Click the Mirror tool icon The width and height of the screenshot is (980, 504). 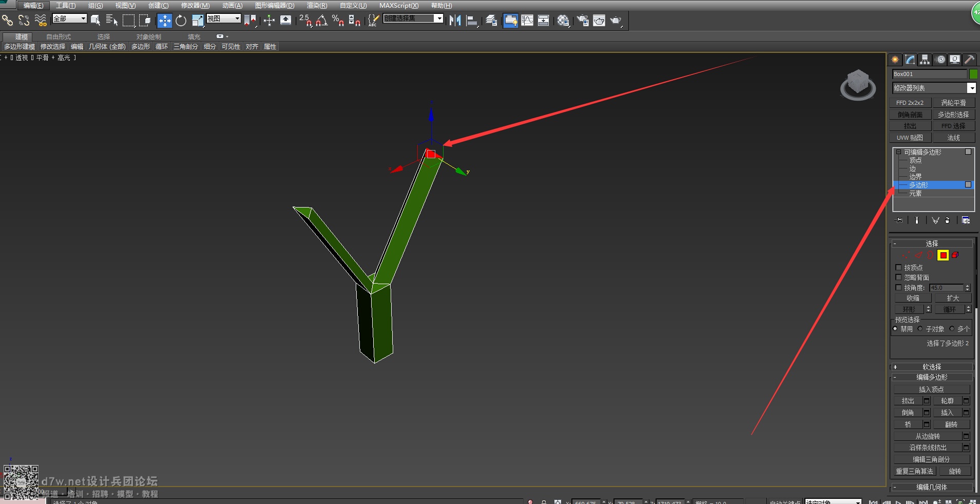click(455, 20)
